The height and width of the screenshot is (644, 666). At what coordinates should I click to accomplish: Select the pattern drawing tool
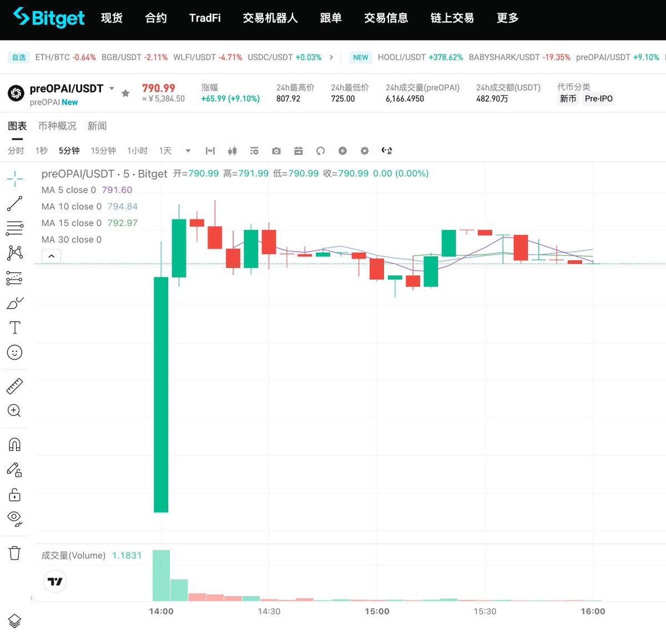[15, 253]
